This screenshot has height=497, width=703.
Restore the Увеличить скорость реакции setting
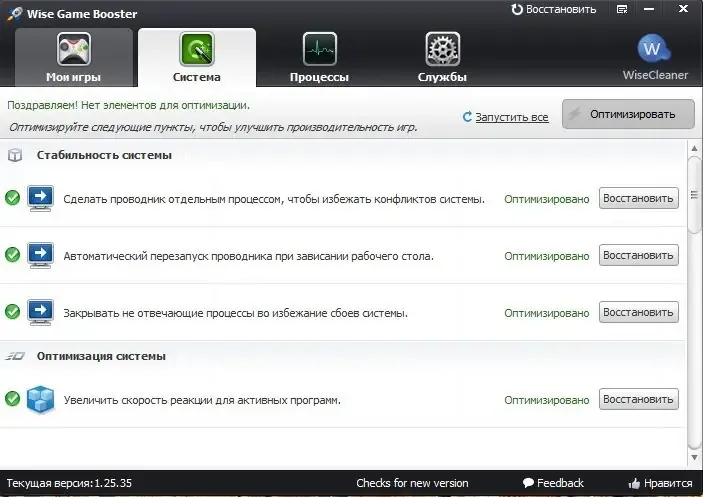tap(638, 399)
